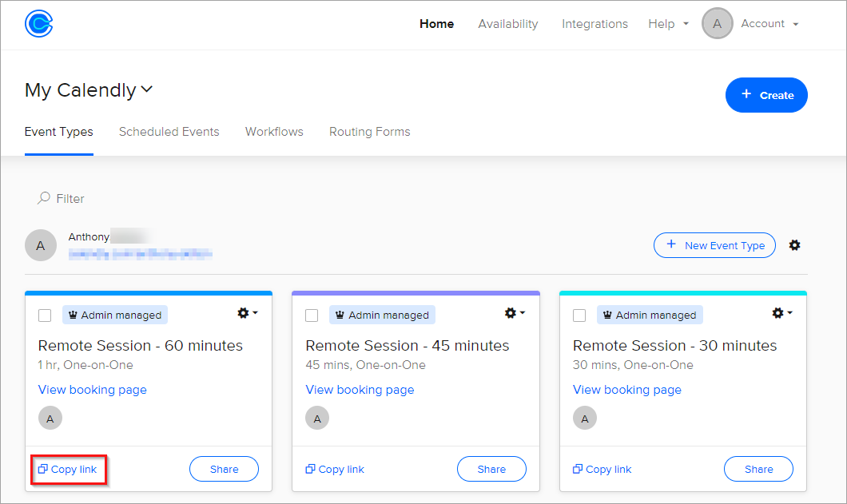847x504 pixels.
Task: Click the user settings gear beside New Event Type
Action: (x=794, y=245)
